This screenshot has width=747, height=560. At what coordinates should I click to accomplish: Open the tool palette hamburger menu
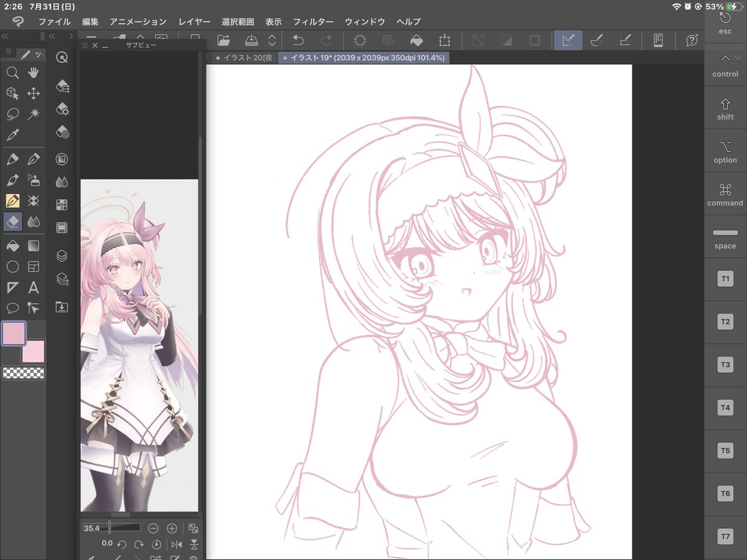(8, 52)
